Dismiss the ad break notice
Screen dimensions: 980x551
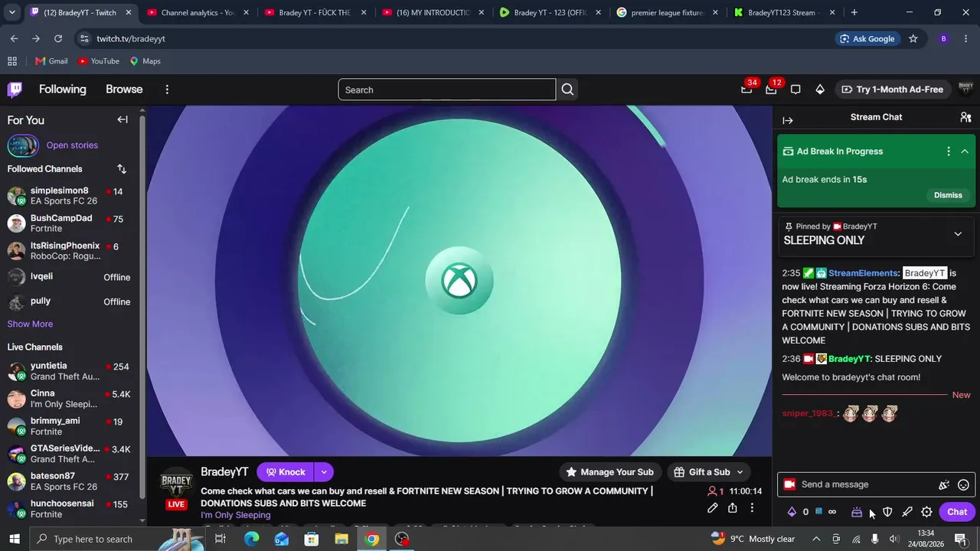[948, 195]
